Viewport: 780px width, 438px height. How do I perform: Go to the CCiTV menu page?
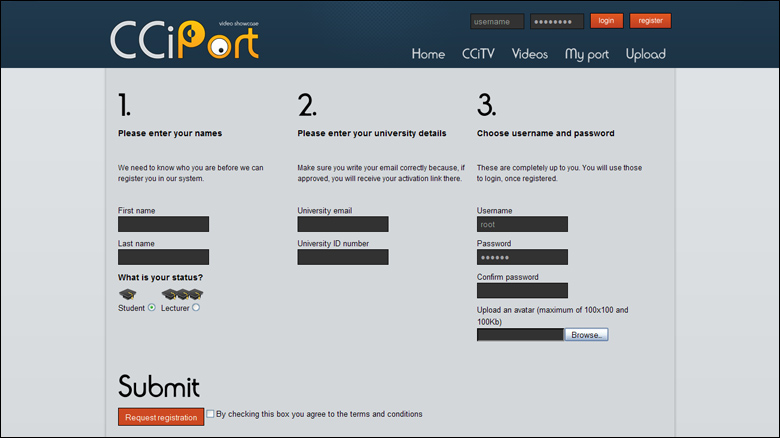(478, 54)
